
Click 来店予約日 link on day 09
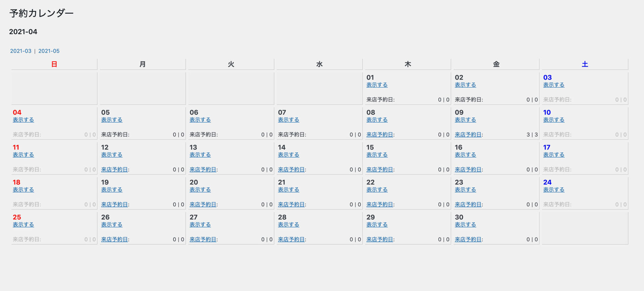pyautogui.click(x=468, y=134)
